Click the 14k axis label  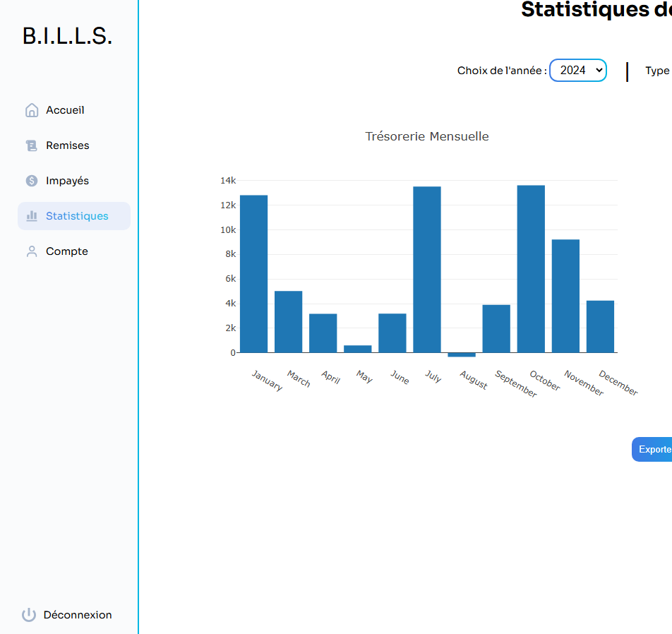click(x=228, y=181)
